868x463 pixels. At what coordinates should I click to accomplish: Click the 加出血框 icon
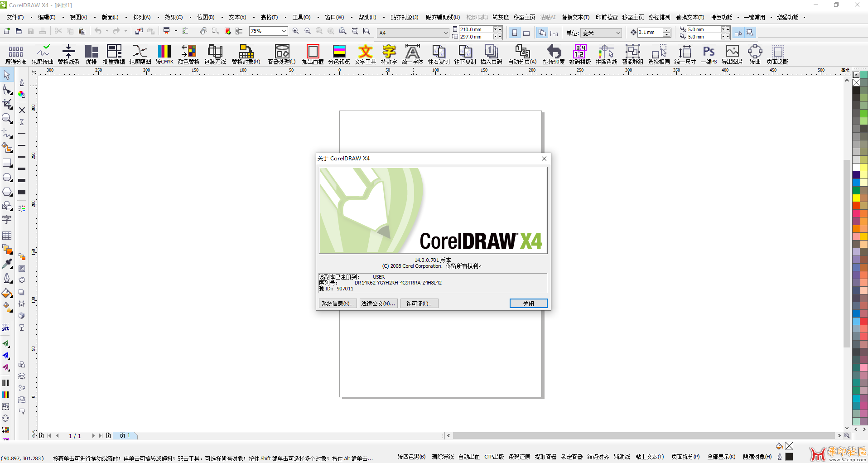[313, 54]
